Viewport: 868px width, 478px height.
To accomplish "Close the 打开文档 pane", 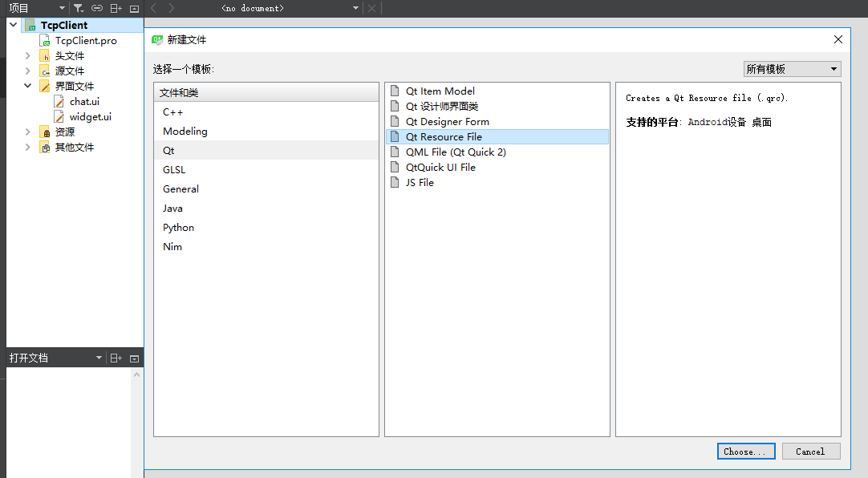I will point(134,358).
